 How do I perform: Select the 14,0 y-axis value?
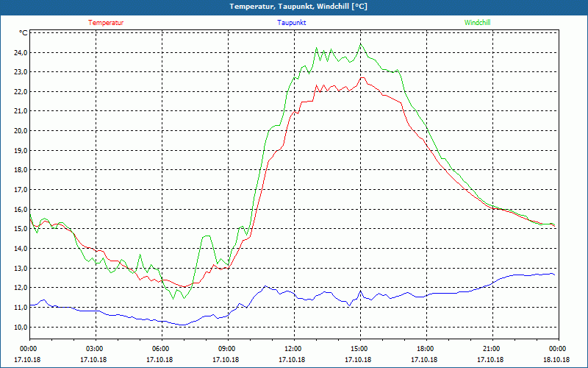[21, 249]
